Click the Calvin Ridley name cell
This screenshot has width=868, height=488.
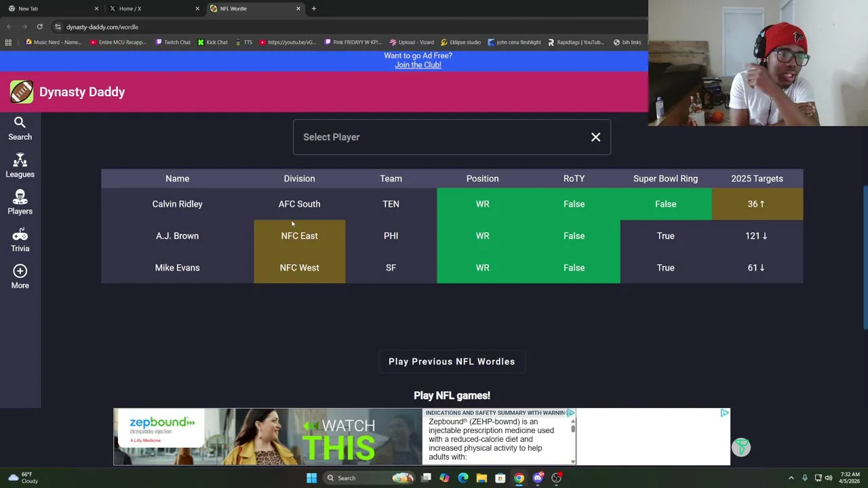coord(177,204)
